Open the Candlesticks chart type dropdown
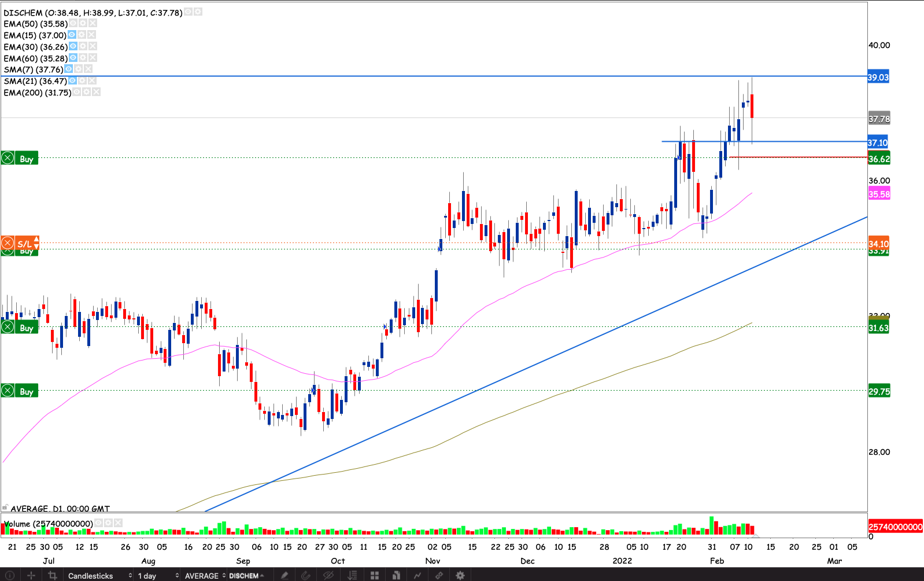Screen dimensions: 924x581 (x=99, y=576)
